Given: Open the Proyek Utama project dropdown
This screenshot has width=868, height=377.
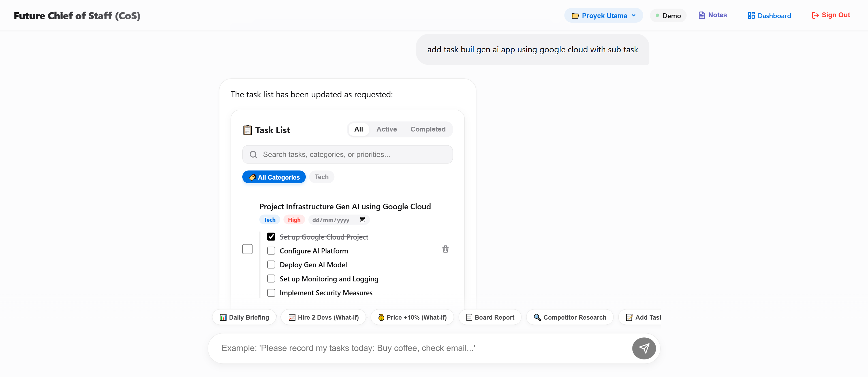Looking at the screenshot, I should coord(603,16).
